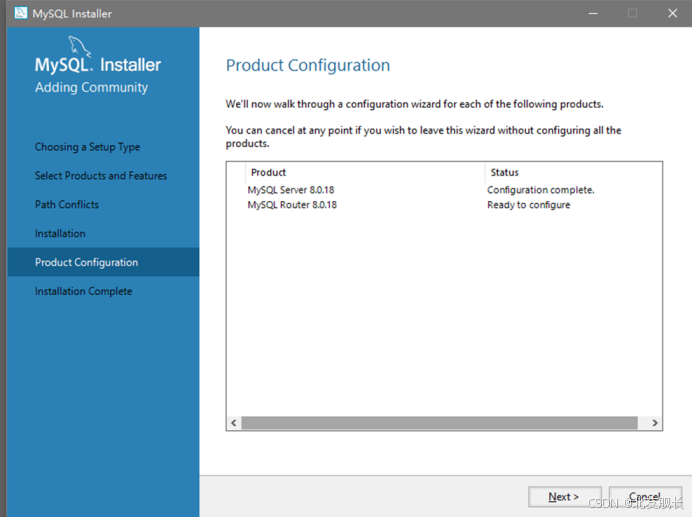
Task: Click the Status column header
Action: [573, 172]
